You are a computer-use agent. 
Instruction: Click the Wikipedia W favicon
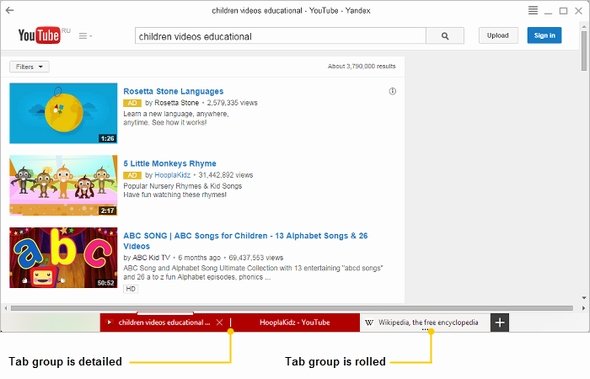369,322
